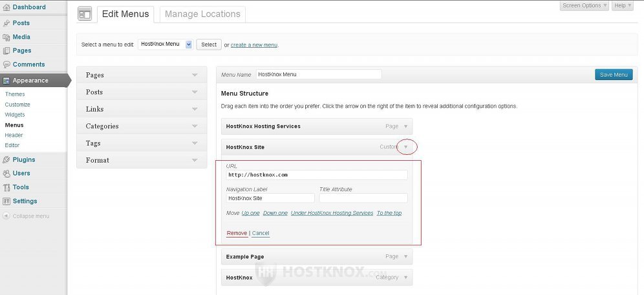644x295 pixels.
Task: Click the Title Attribute field
Action: coord(363,198)
